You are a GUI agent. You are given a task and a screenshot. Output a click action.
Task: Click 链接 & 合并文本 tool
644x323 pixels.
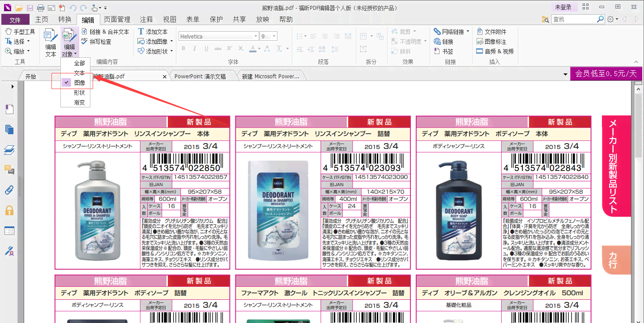106,32
